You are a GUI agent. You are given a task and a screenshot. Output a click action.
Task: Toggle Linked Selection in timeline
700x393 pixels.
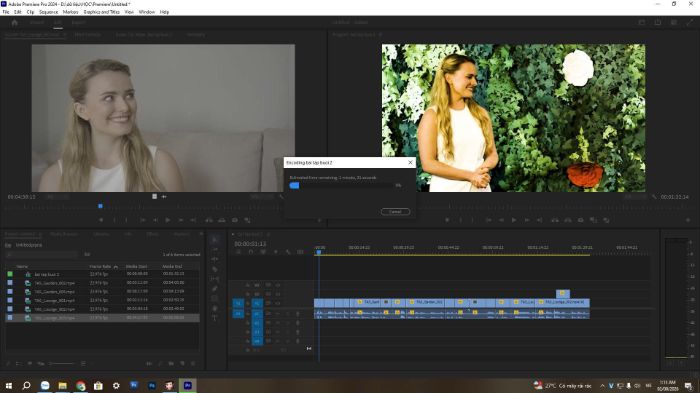pyautogui.click(x=263, y=252)
